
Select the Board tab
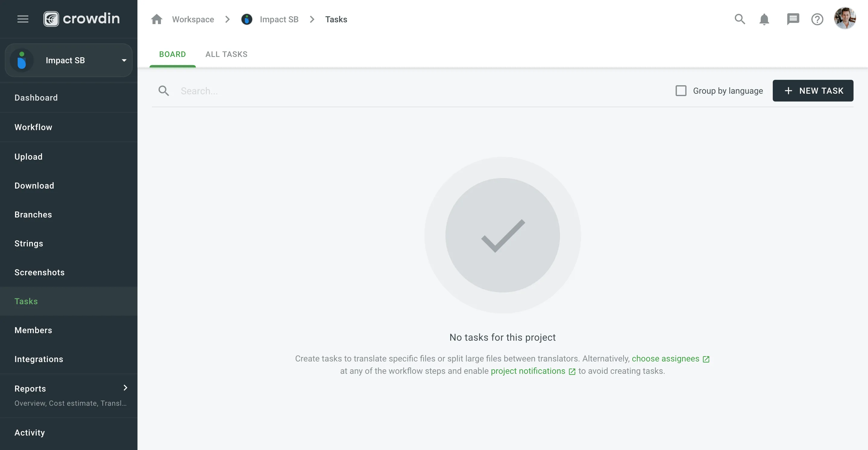click(172, 54)
